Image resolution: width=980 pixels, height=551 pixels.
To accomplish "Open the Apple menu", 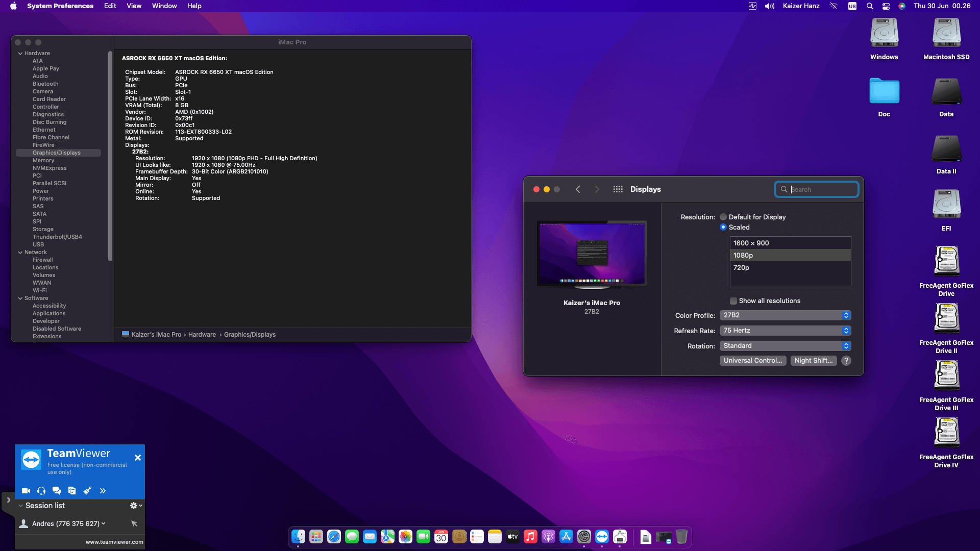I will click(x=14, y=6).
